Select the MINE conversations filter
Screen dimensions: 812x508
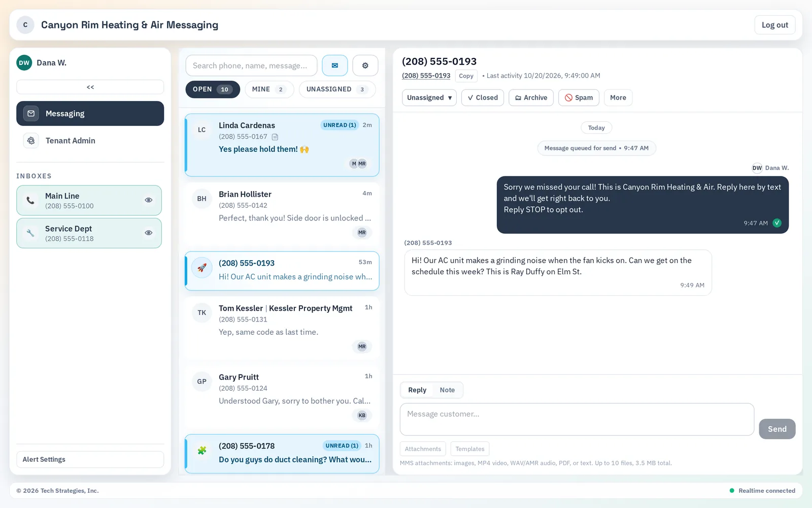[269, 89]
